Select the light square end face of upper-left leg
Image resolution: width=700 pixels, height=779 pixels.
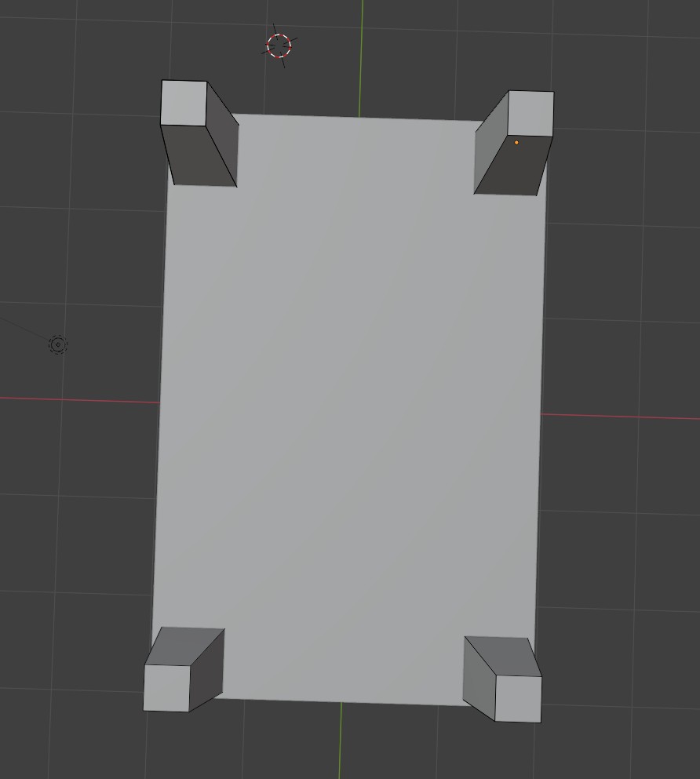pyautogui.click(x=184, y=103)
